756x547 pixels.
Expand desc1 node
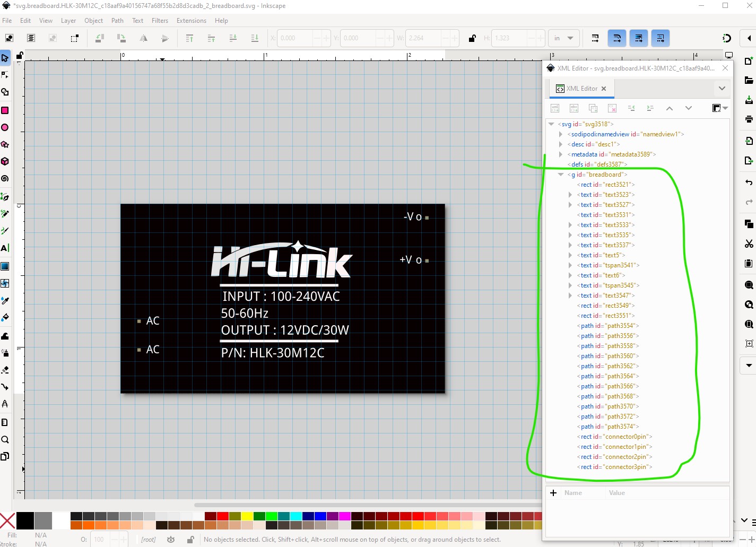point(561,144)
